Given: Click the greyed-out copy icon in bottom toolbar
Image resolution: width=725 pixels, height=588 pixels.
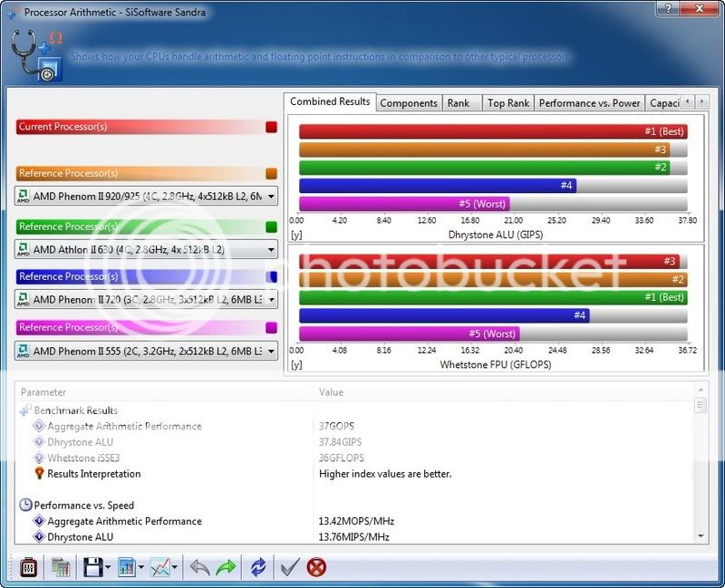Looking at the screenshot, I should tap(60, 567).
